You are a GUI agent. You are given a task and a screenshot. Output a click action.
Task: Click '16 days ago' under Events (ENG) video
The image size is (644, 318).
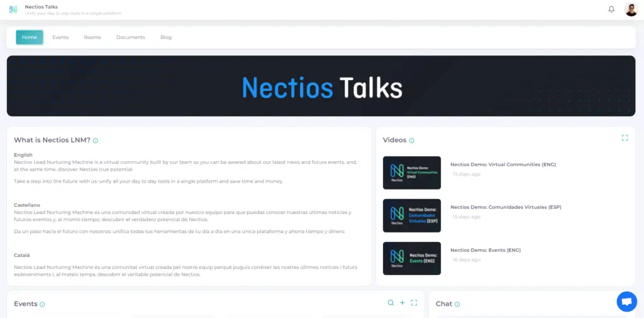[466, 259]
